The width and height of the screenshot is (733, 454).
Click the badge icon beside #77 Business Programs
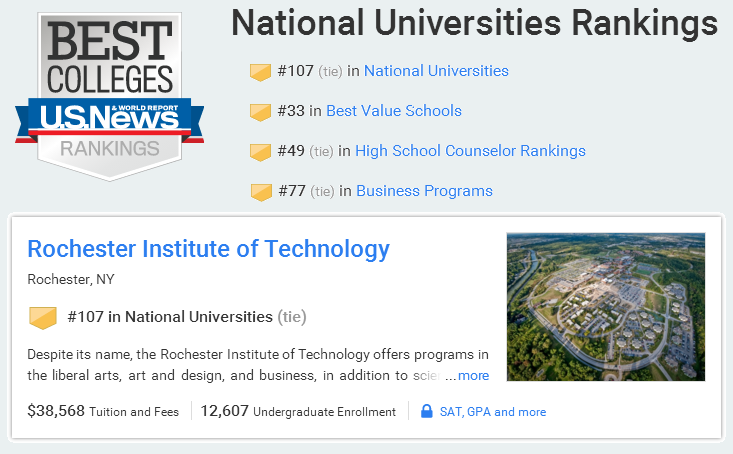261,192
